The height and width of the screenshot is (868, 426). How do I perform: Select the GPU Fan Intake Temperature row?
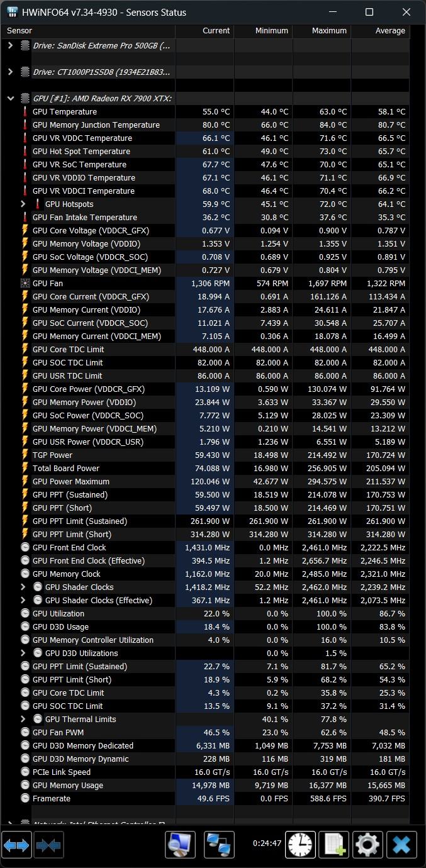click(205, 217)
